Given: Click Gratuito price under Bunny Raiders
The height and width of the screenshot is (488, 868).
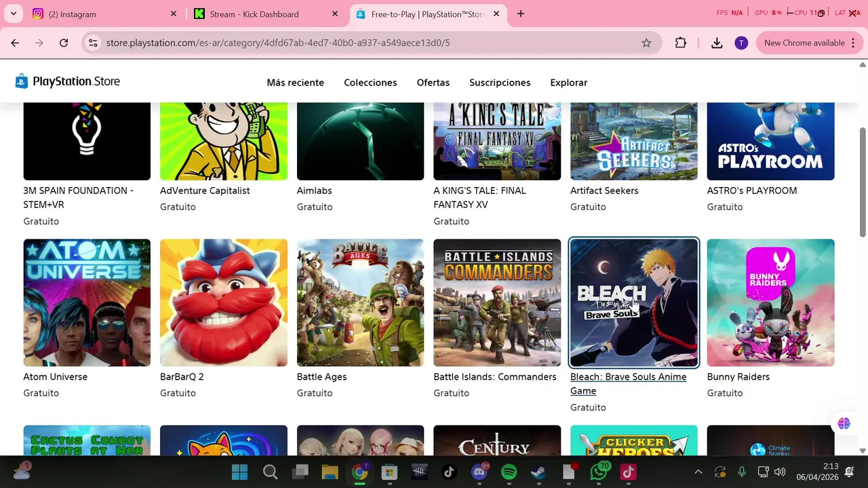Looking at the screenshot, I should [725, 393].
